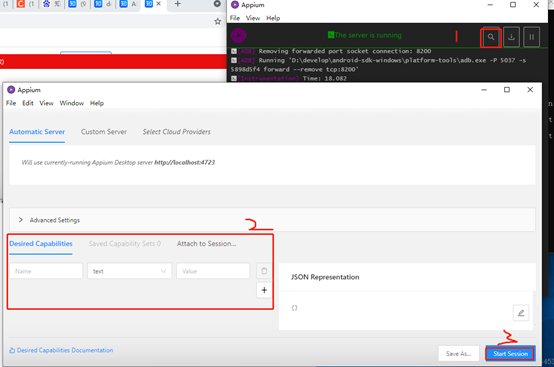Open Window menu in Appium inspector
This screenshot has height=367, width=554.
click(72, 103)
